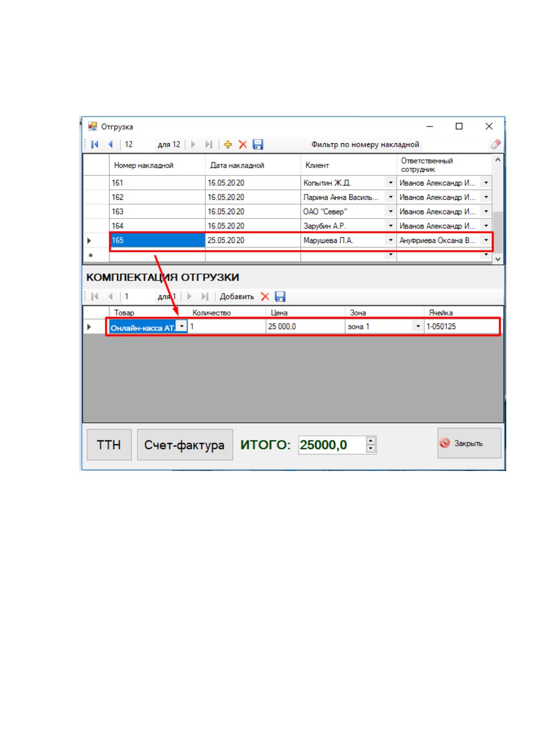Select row header of invoice 165

tap(96, 240)
